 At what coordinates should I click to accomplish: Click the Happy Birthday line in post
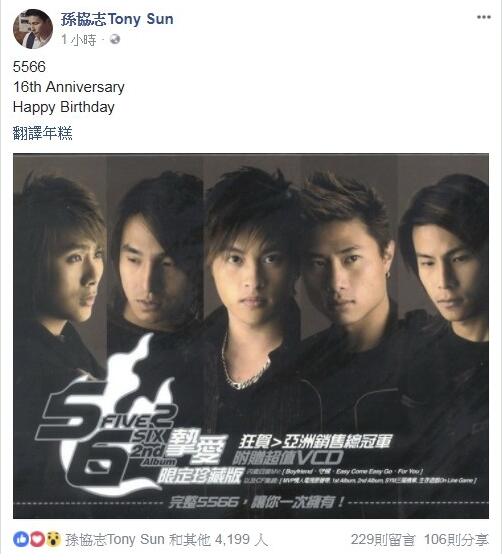[64, 107]
